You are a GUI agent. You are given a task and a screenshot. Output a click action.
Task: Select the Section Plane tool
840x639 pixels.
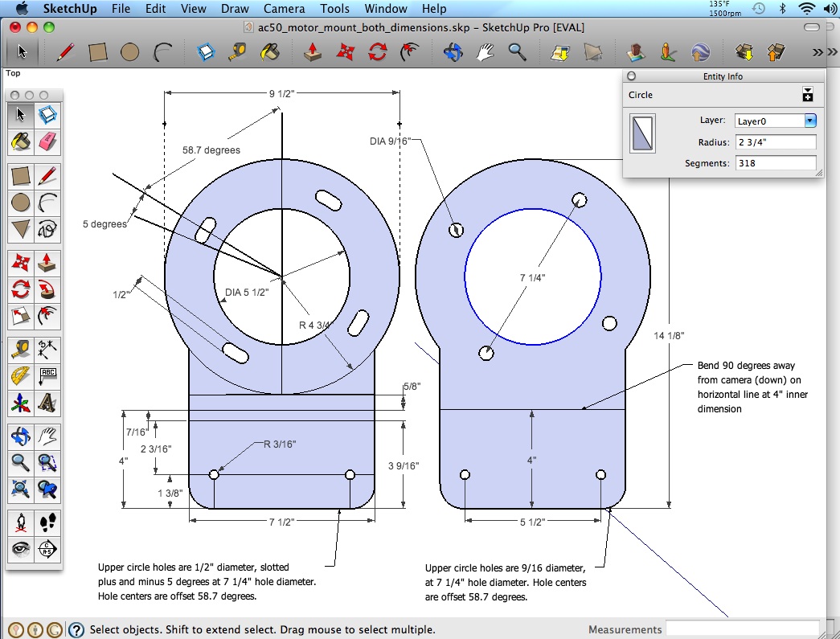48,548
